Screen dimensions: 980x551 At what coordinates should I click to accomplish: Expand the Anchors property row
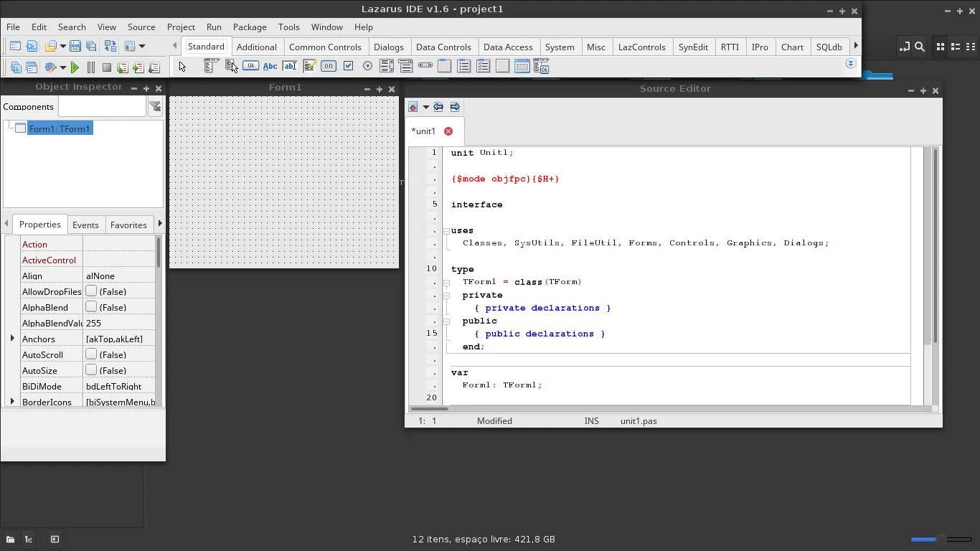point(12,339)
